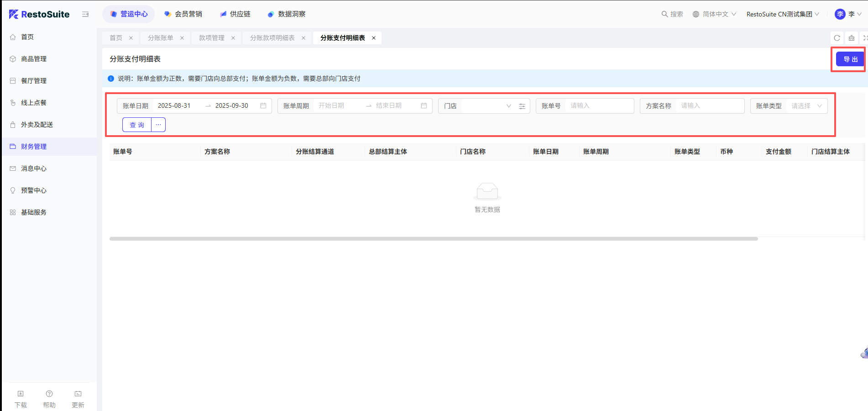The image size is (868, 411).
Task: Click the refresh icon at top right
Action: 837,38
